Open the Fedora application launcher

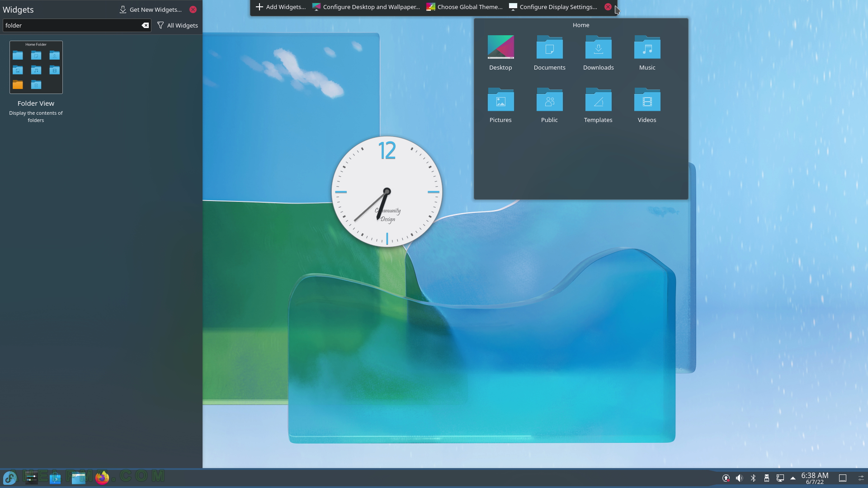click(10, 478)
